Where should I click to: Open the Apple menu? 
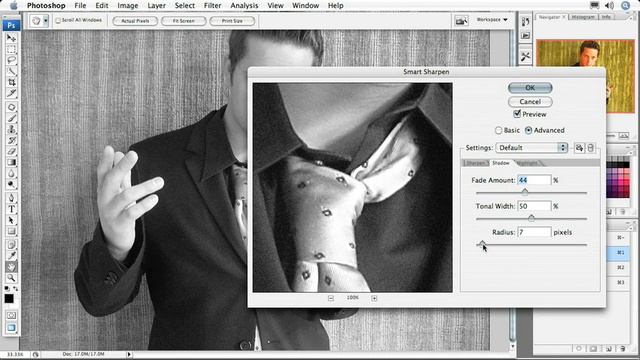point(13,6)
